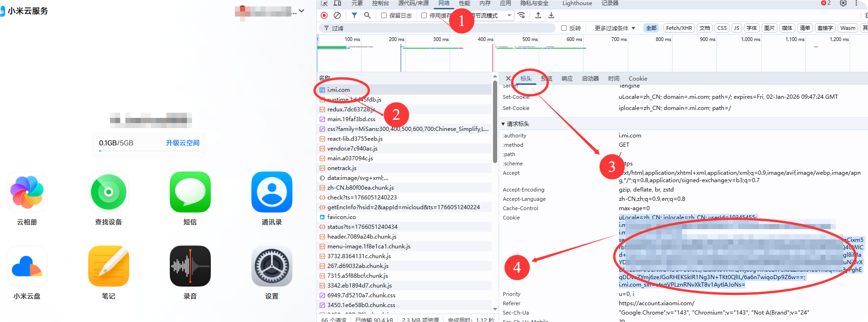Image resolution: width=868 pixels, height=322 pixels.
Task: Open the Lighthouse panel tab
Action: (577, 3)
